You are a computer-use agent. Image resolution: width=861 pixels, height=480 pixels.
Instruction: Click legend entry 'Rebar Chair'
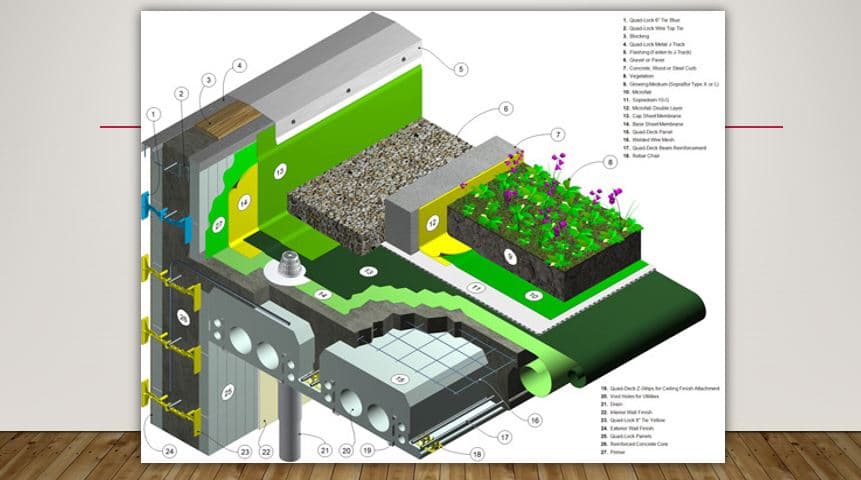pos(646,156)
